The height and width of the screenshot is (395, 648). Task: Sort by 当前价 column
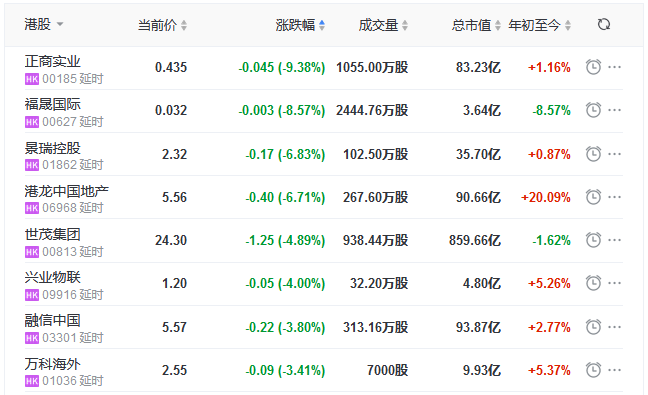click(x=162, y=25)
